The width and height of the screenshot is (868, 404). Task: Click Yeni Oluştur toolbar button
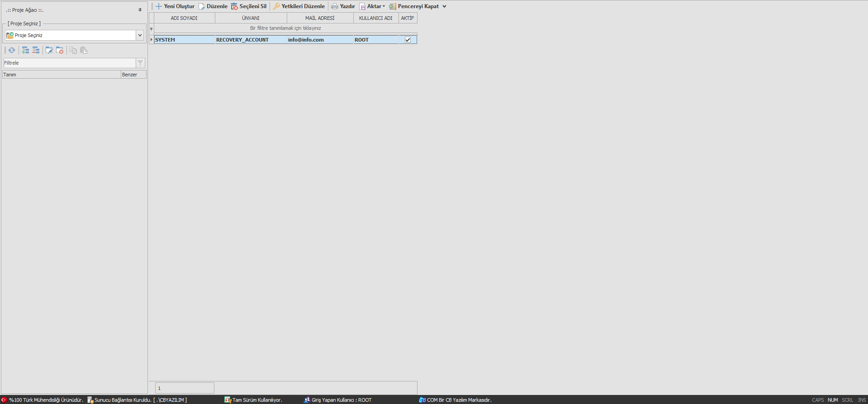pos(175,6)
